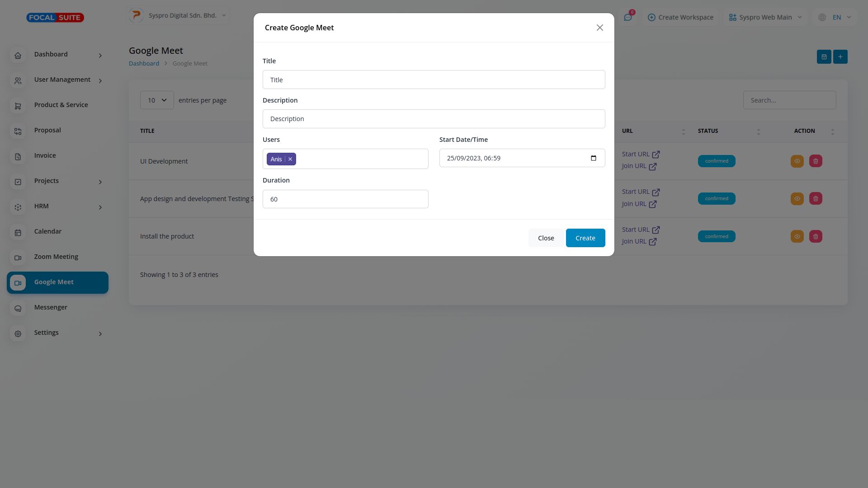Open Zoom Meeting in the sidebar
868x488 pixels.
pyautogui.click(x=56, y=257)
